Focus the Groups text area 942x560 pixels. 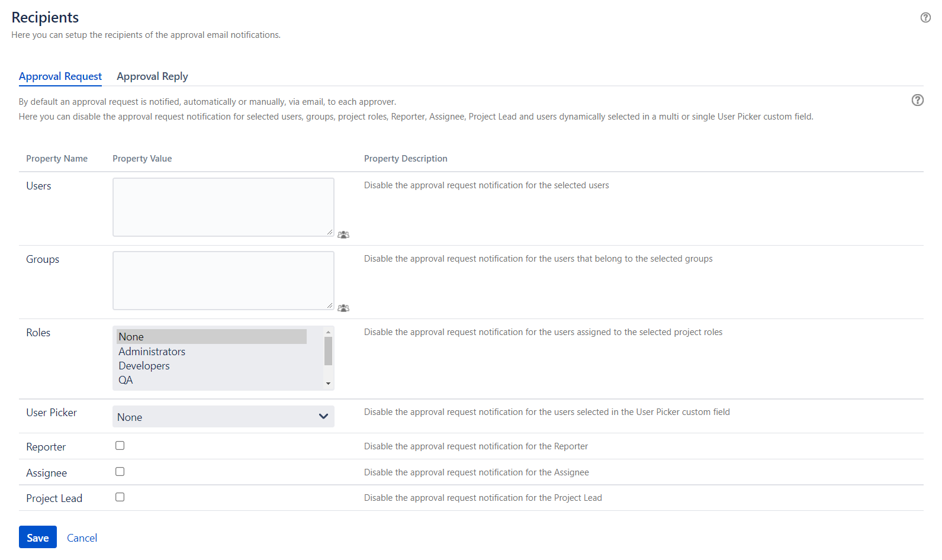tap(223, 281)
